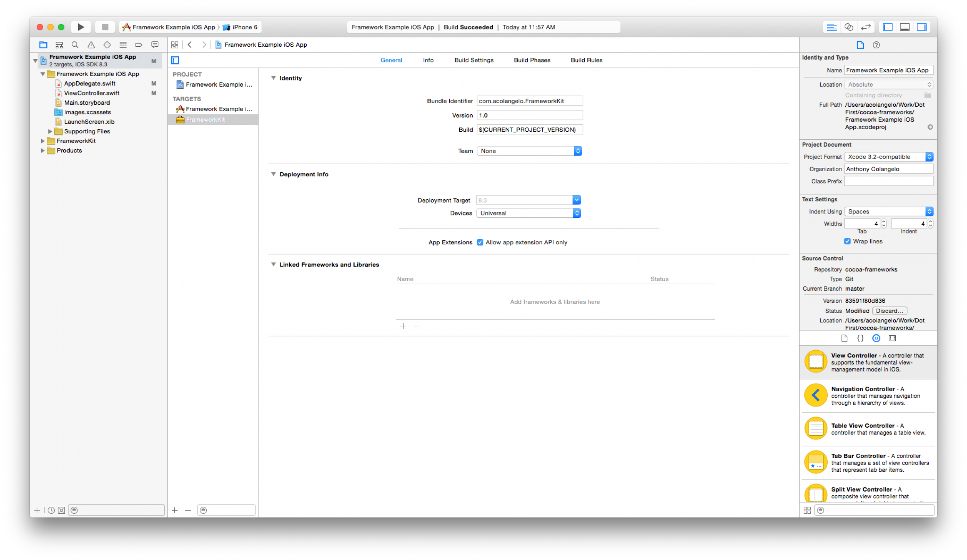The width and height of the screenshot is (967, 560).
Task: Collapse the Identity section
Action: click(x=274, y=78)
